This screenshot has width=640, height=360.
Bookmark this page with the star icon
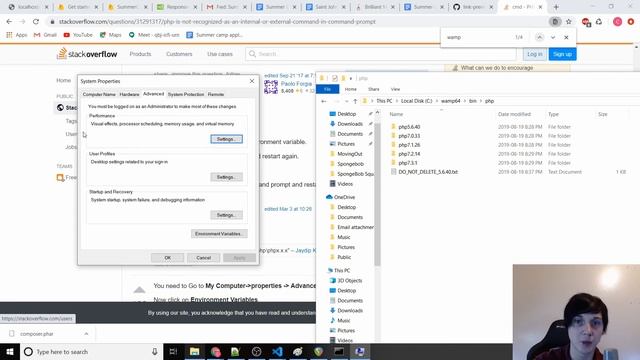tap(569, 22)
